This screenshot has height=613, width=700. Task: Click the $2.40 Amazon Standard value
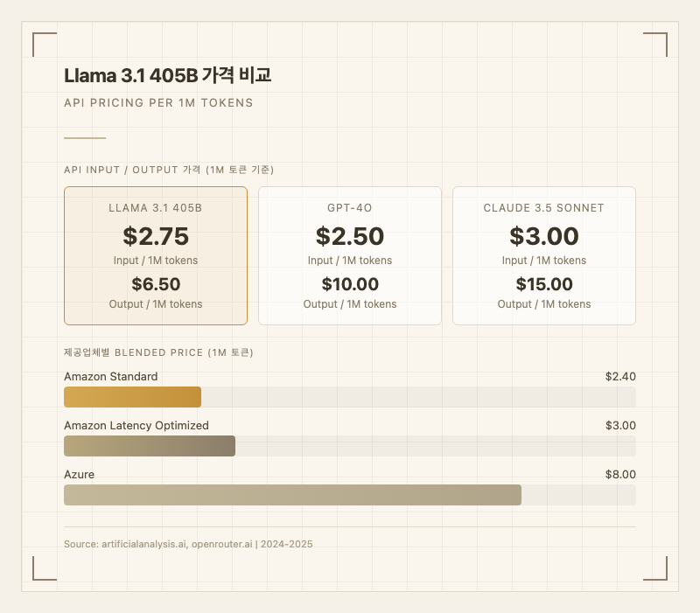619,377
